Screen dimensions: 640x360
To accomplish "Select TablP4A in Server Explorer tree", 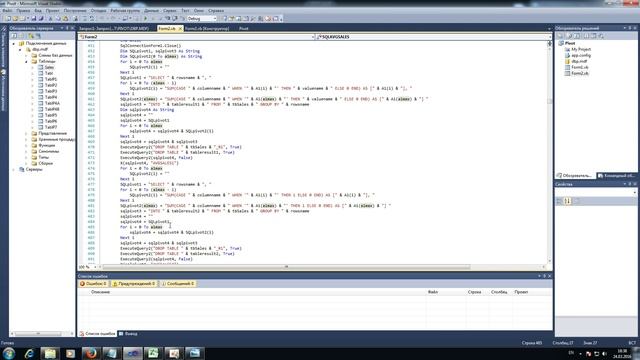I will [52, 103].
